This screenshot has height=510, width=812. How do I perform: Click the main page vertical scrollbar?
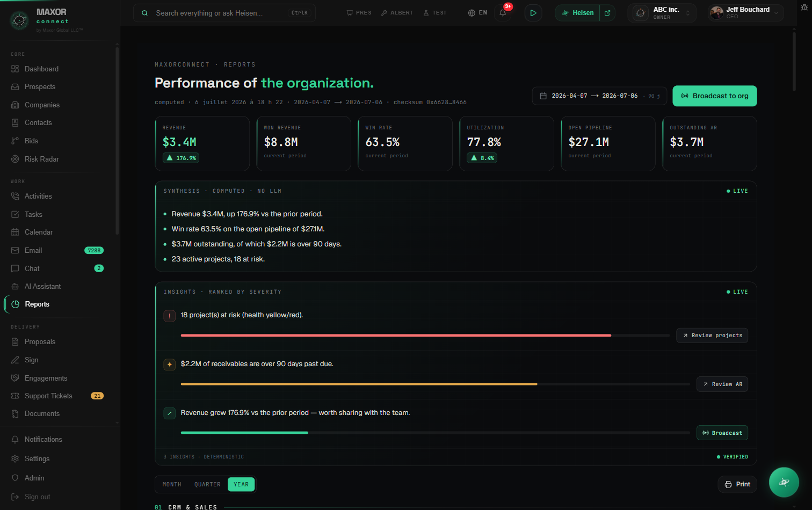794,62
